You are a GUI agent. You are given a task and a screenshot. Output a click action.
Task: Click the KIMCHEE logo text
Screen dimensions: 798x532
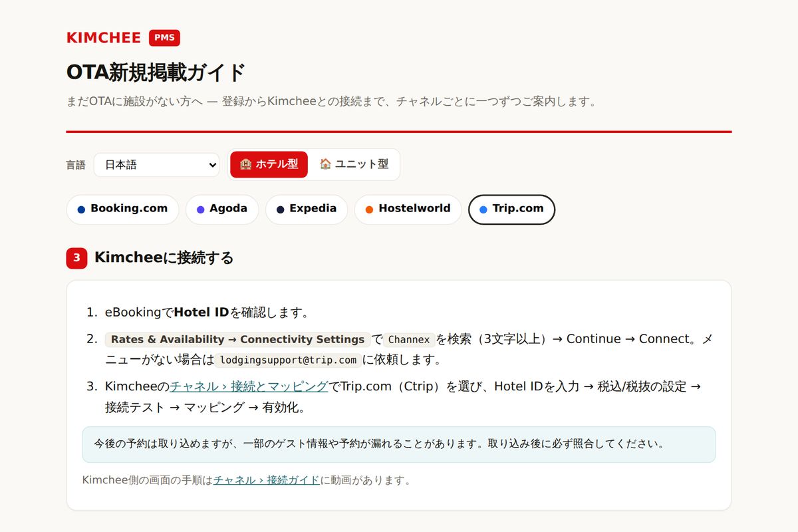[x=104, y=38]
